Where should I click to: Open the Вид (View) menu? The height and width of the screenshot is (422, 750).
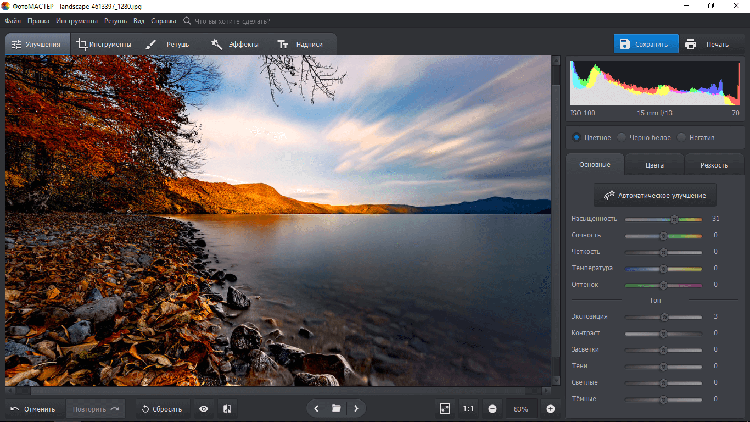pos(138,19)
